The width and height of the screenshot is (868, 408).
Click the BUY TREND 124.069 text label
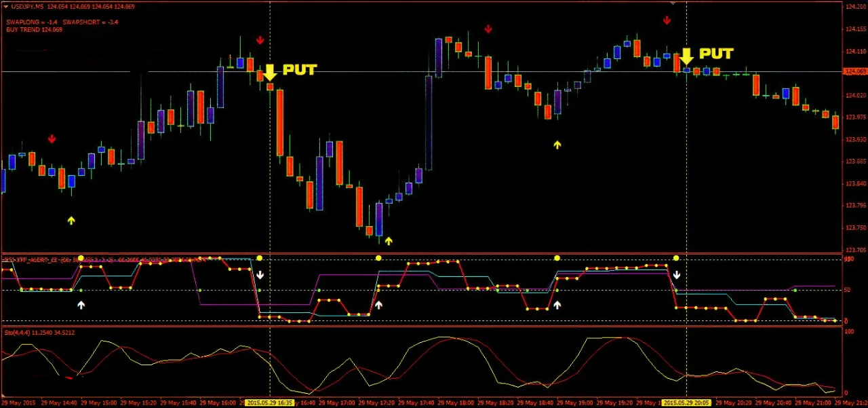click(x=34, y=30)
